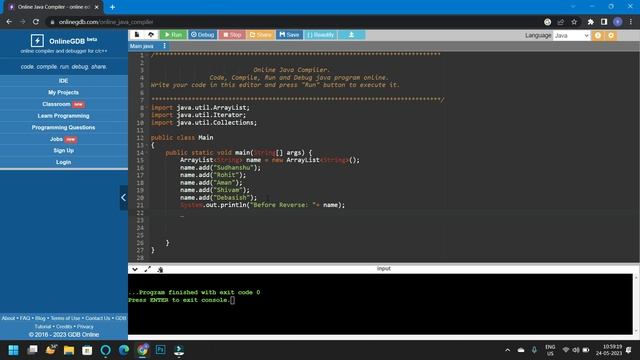Show hidden system tray icons chevron
Screen dimensions: 640x360
click(x=507, y=350)
